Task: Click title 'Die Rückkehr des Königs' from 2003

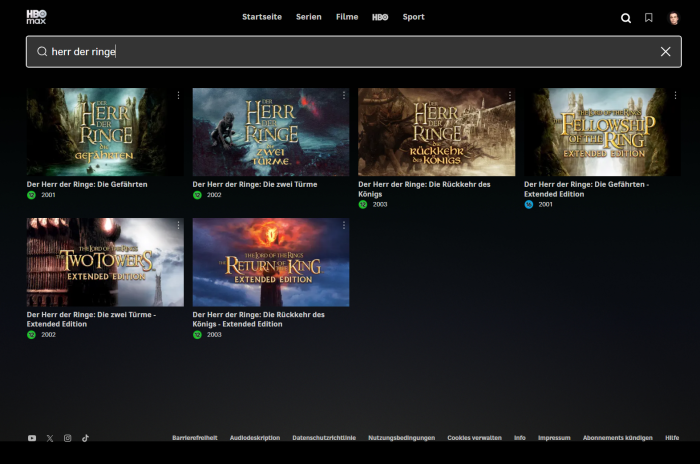Action: pyautogui.click(x=424, y=189)
